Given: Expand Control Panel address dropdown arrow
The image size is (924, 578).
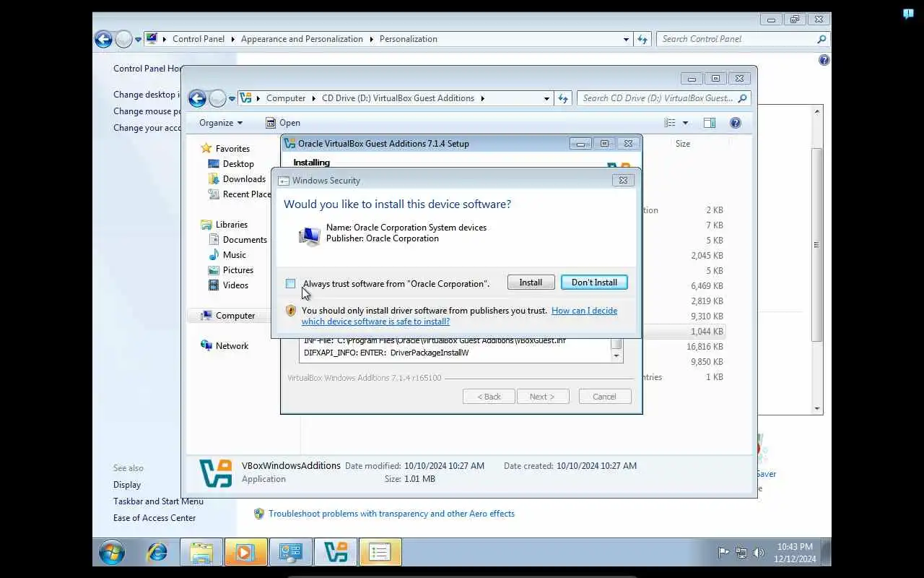Looking at the screenshot, I should point(626,39).
